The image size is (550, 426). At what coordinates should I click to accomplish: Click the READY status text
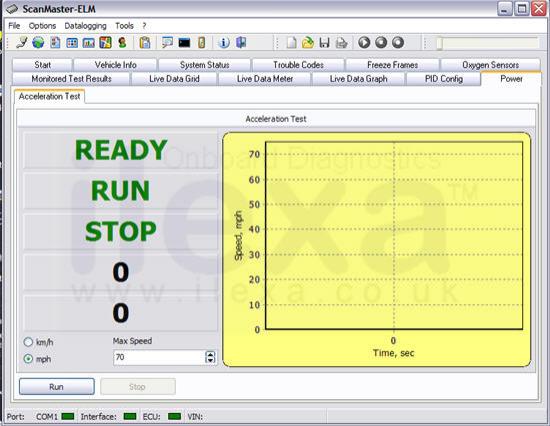121,150
